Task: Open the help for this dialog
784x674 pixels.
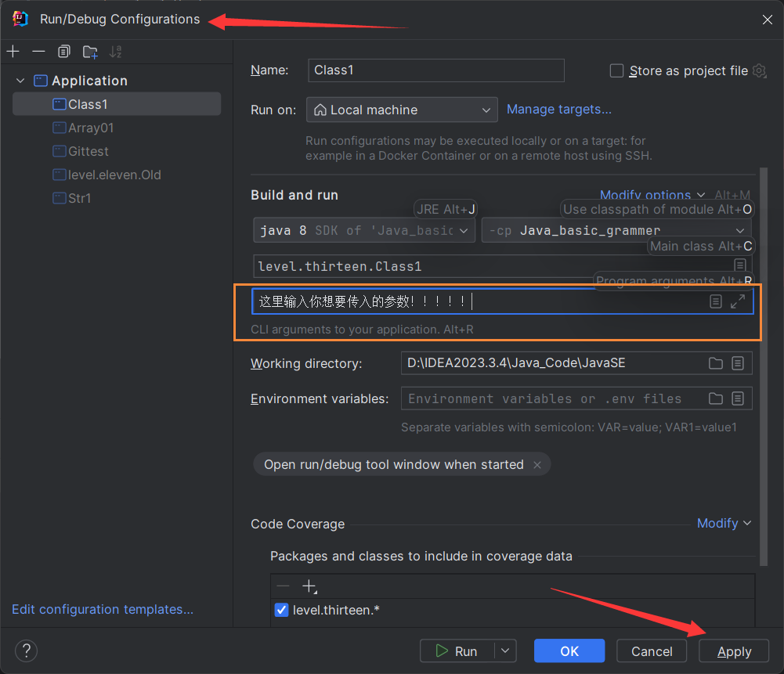Action: tap(26, 651)
